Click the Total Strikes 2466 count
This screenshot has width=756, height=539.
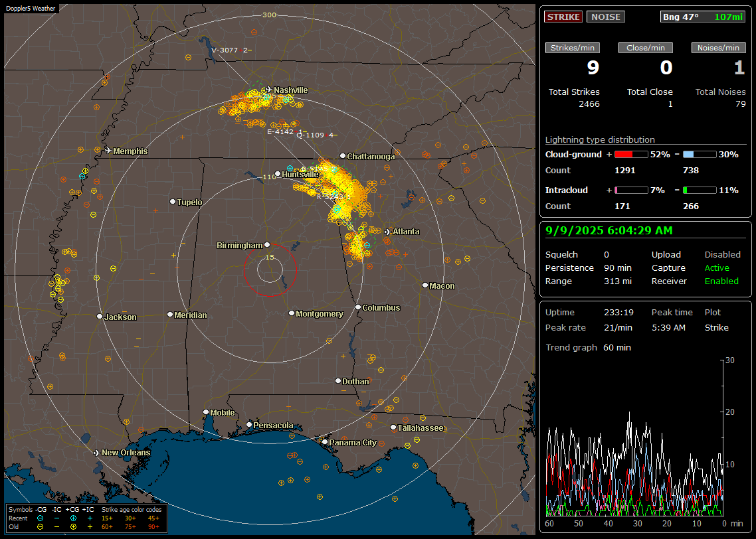pos(589,104)
